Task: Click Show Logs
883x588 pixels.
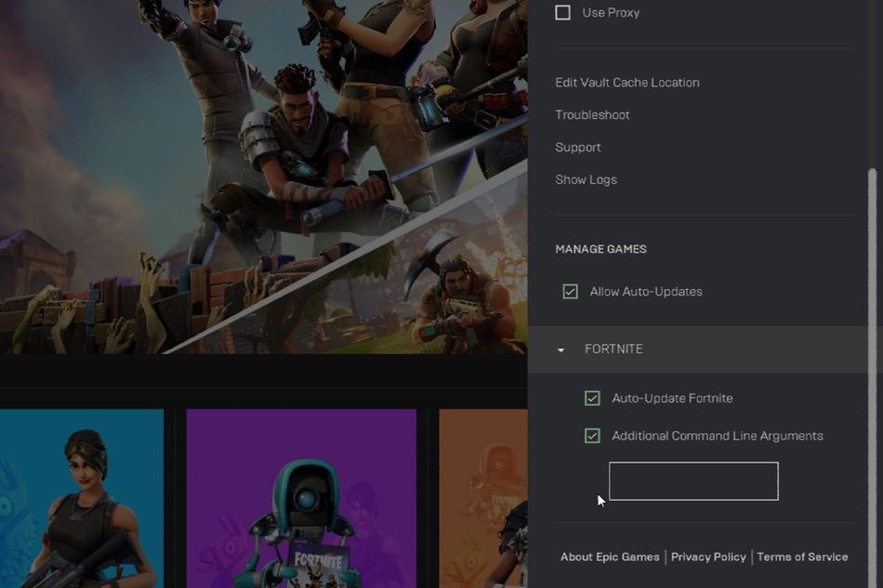Action: click(586, 179)
